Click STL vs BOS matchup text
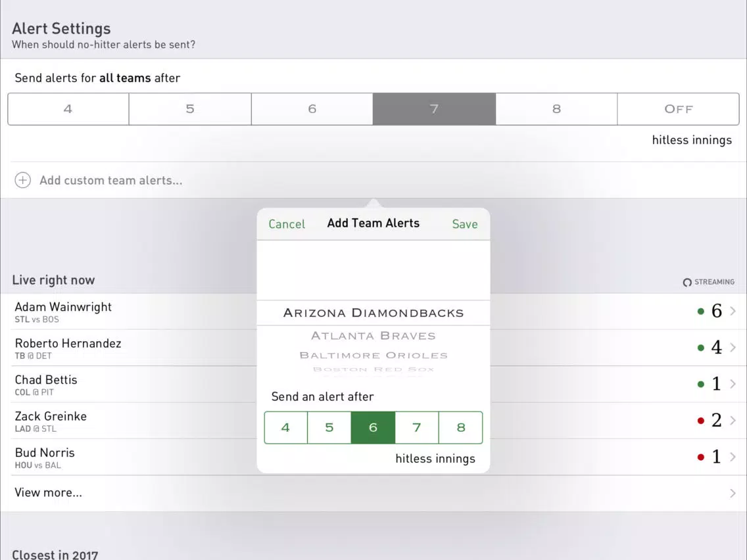747x560 pixels. (x=37, y=319)
